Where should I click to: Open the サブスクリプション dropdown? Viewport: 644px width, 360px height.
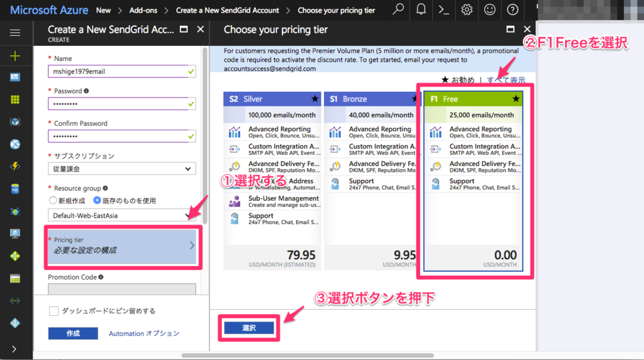[x=121, y=169]
